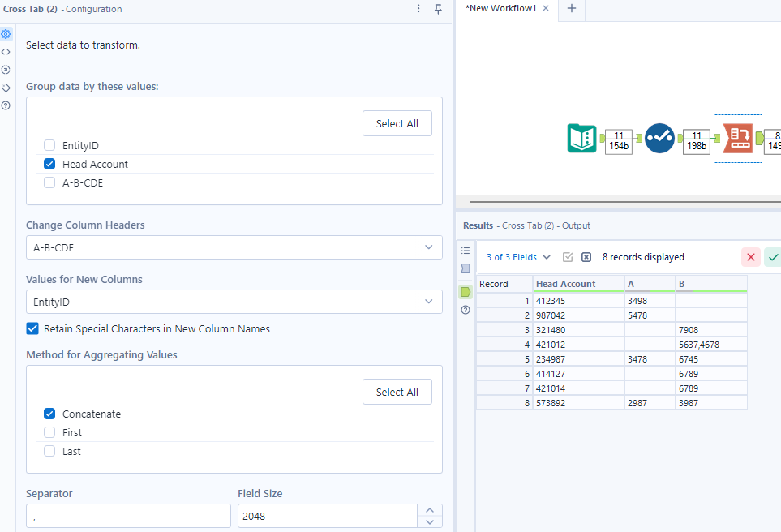781x532 pixels.
Task: Click the 8 records displayed label
Action: coord(643,257)
